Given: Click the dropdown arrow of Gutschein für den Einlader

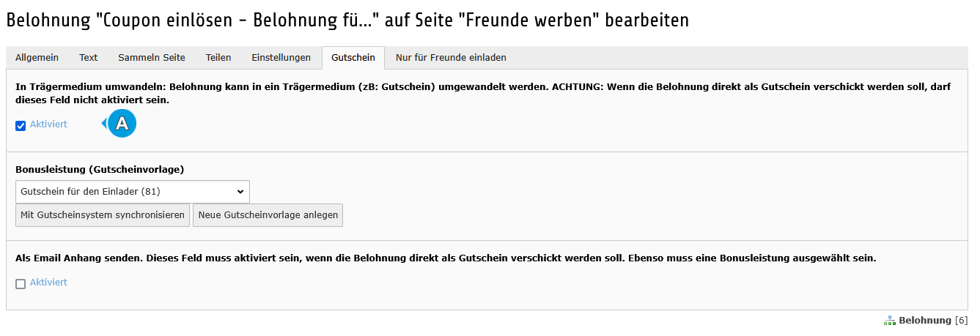Looking at the screenshot, I should pyautogui.click(x=240, y=192).
